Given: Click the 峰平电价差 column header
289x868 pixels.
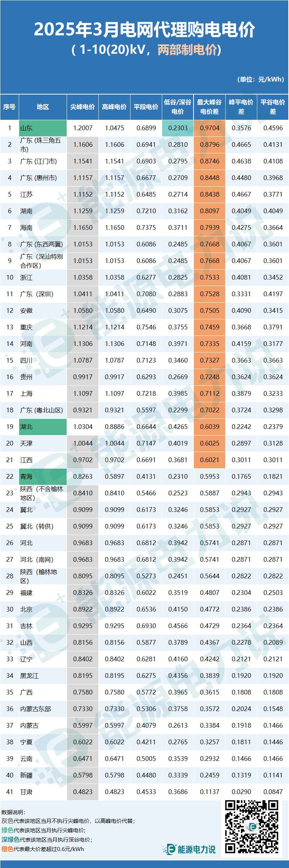Looking at the screenshot, I should point(241,107).
